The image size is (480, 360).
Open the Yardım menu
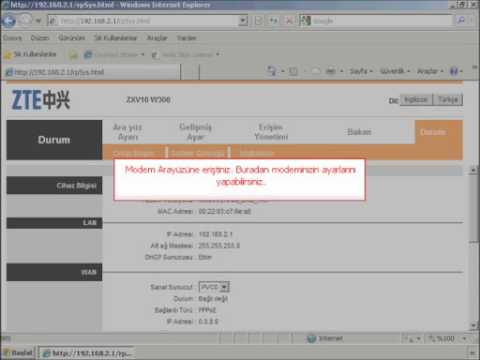click(186, 38)
